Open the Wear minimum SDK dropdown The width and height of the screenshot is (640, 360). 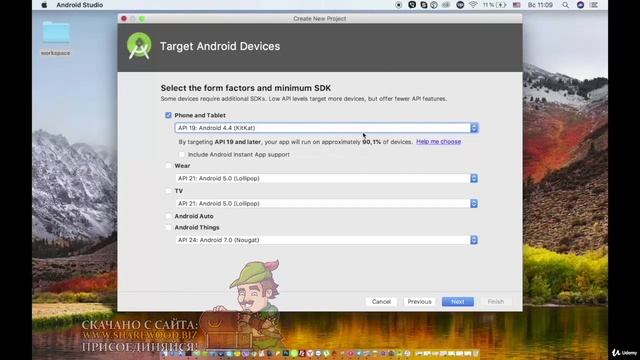326,178
